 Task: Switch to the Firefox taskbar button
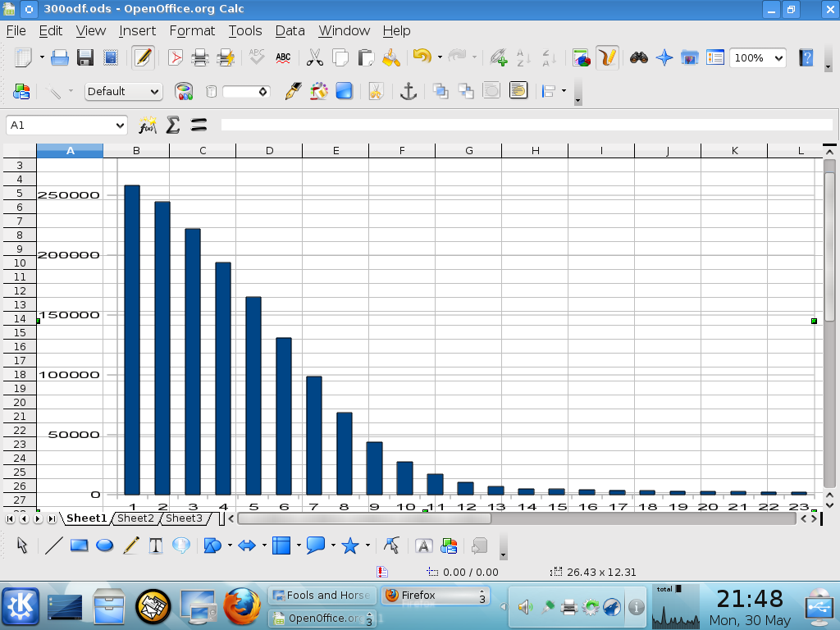435,596
